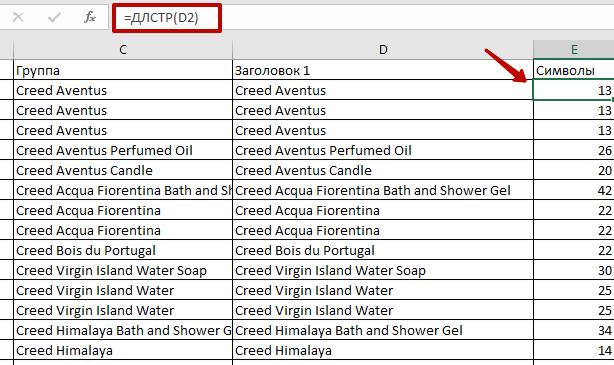Select cell with value 42 in Символы column

point(574,190)
